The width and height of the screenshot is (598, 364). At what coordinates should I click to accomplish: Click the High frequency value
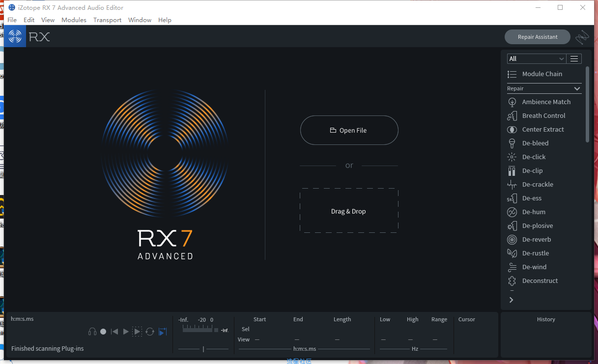click(x=411, y=339)
